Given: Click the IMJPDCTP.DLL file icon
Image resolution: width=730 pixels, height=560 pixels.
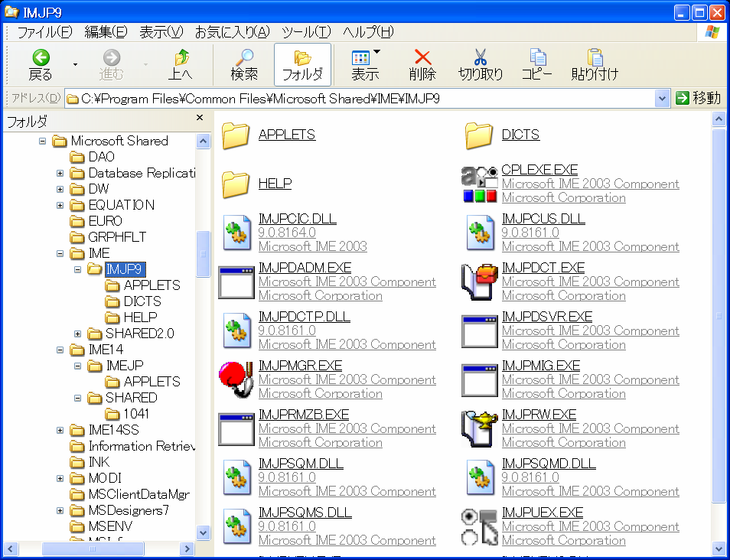Looking at the screenshot, I should pos(238,330).
